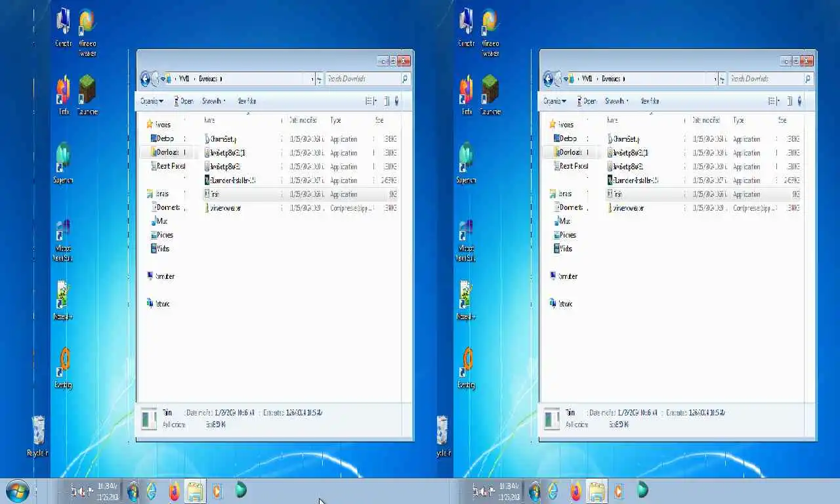Open Minecraft Launcher desktop icon on right desktop copy
The height and width of the screenshot is (504, 840).
(490, 95)
